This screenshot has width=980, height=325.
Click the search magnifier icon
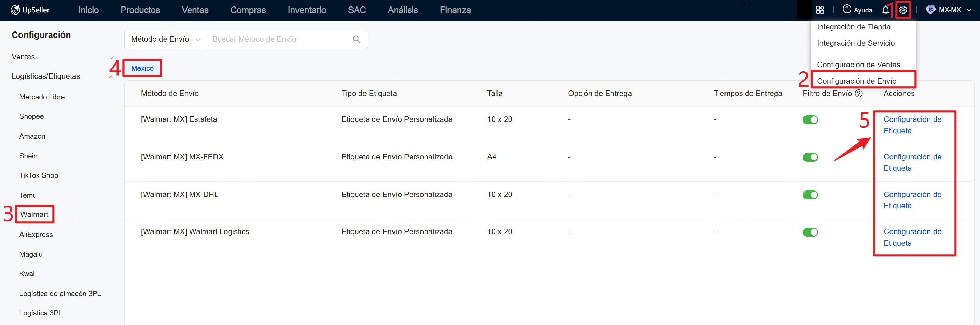[356, 39]
